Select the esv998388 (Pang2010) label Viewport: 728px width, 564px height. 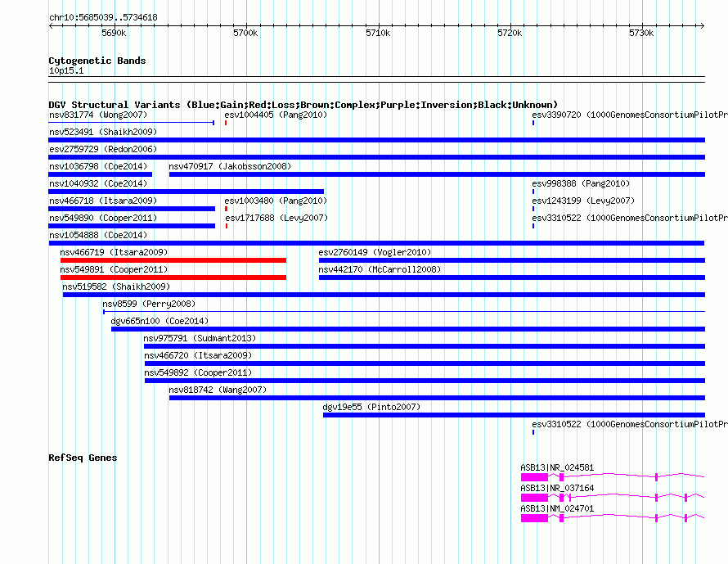tap(581, 183)
